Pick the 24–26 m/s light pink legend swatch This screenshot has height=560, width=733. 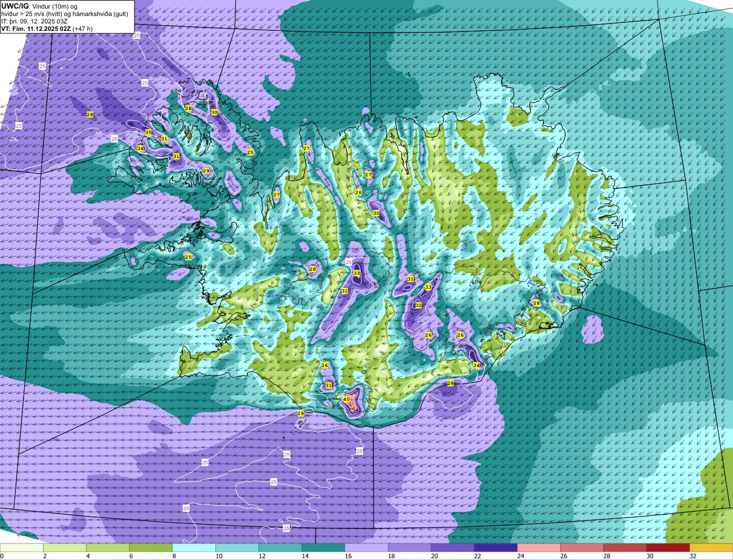(x=539, y=548)
